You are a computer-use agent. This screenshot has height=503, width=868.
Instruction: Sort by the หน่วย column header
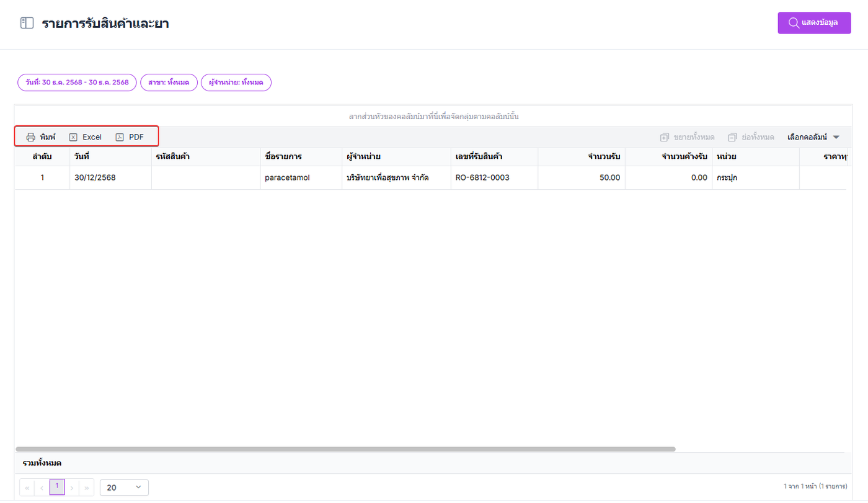click(x=755, y=157)
